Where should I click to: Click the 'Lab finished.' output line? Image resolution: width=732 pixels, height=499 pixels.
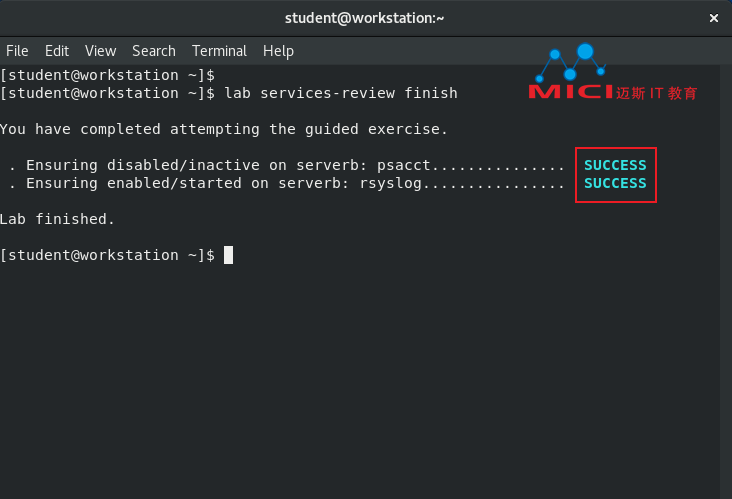[57, 219]
